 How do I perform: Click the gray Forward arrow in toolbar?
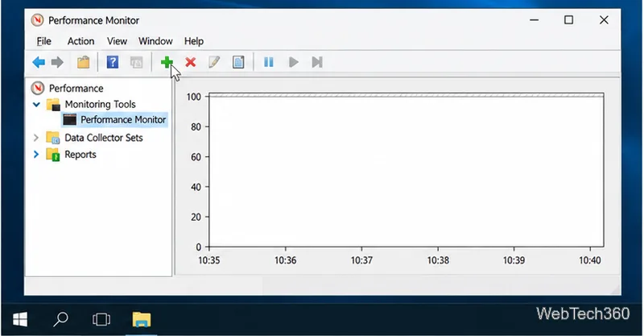(57, 62)
